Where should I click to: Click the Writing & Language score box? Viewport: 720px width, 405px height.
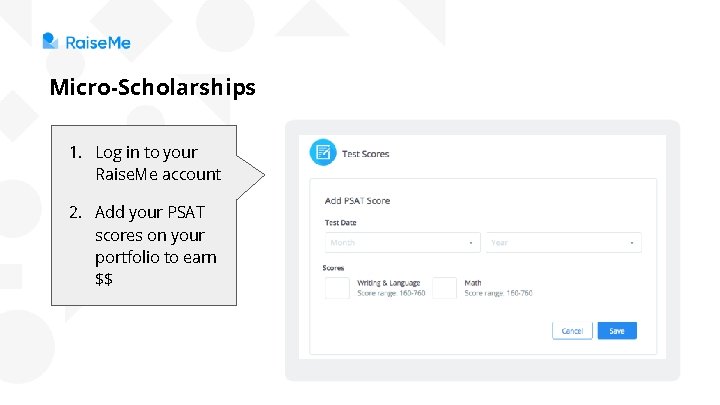click(x=337, y=288)
